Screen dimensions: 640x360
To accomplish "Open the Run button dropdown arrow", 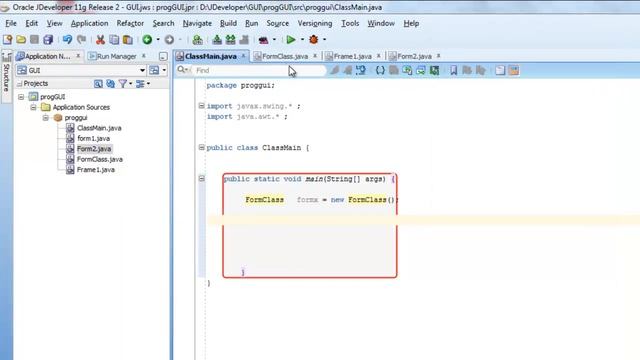I will tap(302, 40).
